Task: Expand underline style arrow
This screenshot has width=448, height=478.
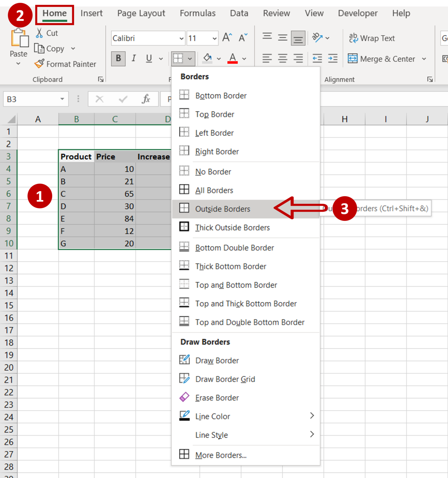Action: click(161, 59)
